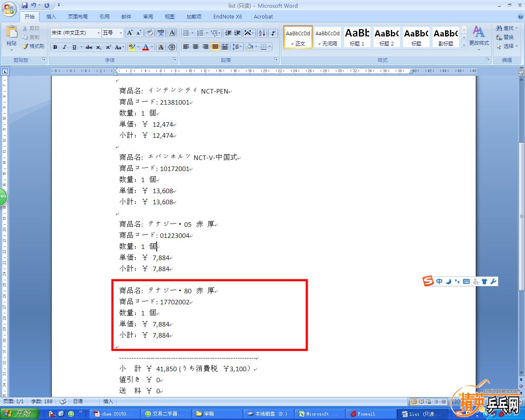The height and width of the screenshot is (420, 525).
Task: Open line spacing options
Action: point(237,47)
